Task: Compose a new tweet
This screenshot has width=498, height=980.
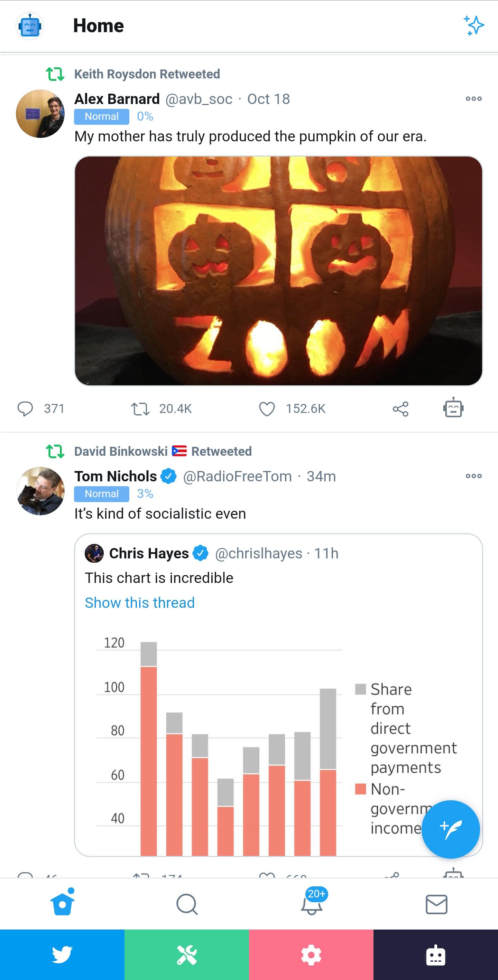Action: pos(450,829)
